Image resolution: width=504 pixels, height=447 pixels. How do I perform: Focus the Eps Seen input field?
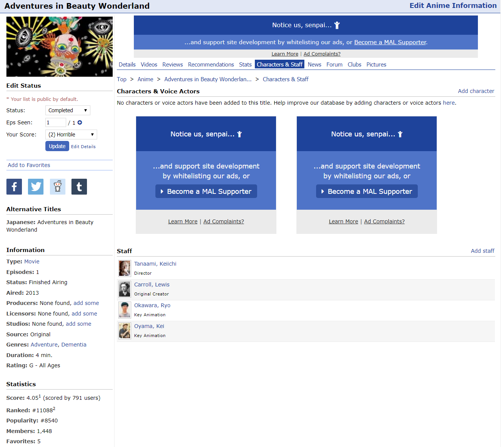[x=56, y=122]
